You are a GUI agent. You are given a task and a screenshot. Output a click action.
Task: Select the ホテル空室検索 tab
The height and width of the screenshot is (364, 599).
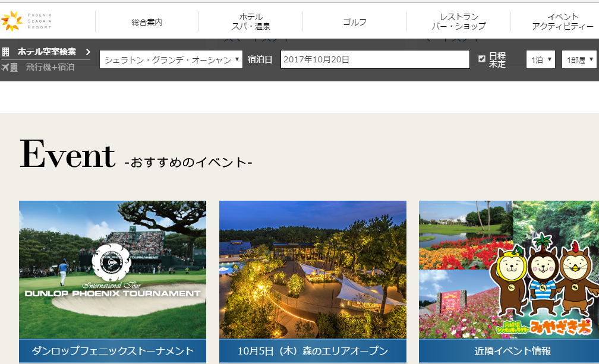click(46, 52)
